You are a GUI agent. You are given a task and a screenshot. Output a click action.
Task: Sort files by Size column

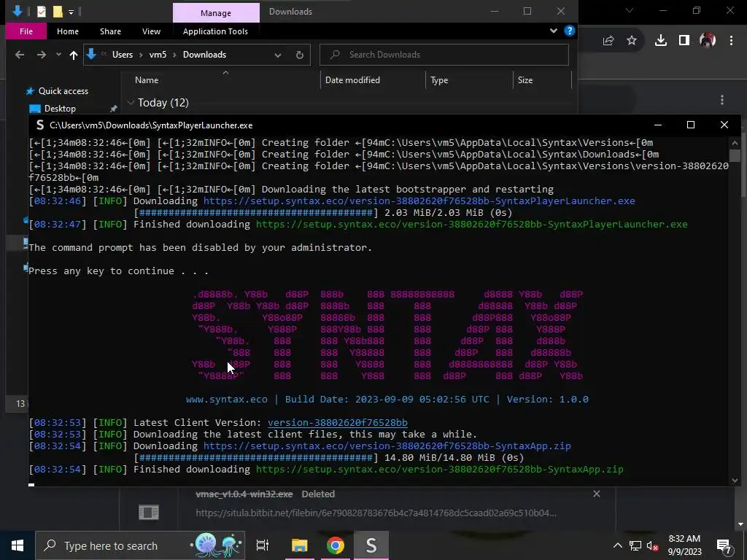pos(525,80)
